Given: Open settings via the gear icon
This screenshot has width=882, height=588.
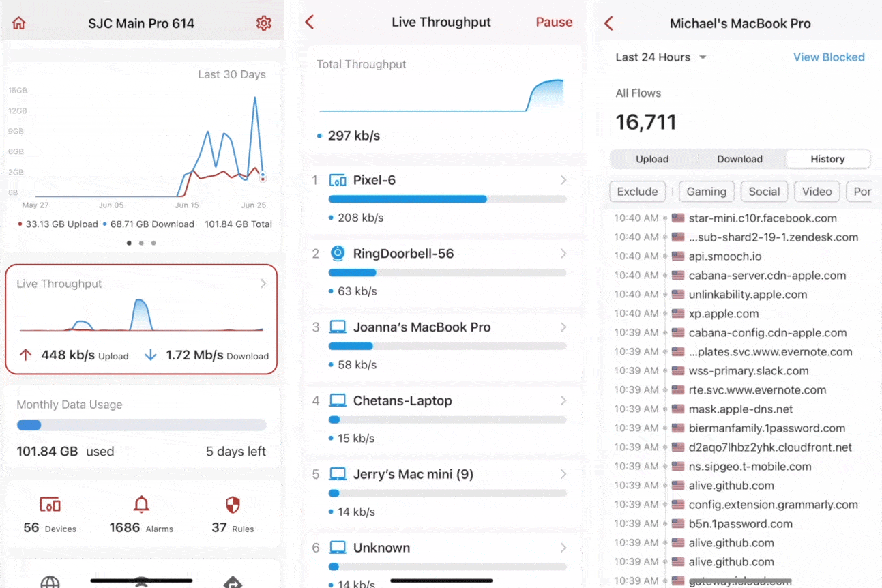Looking at the screenshot, I should point(263,23).
